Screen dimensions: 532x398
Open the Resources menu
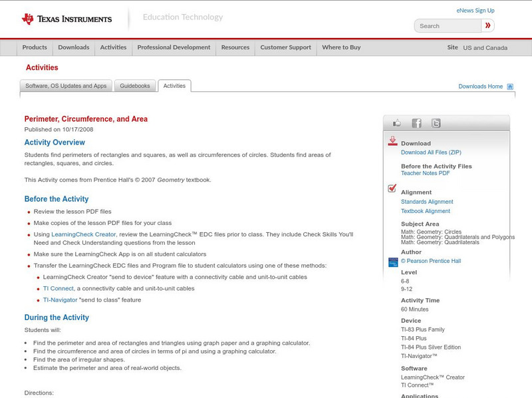(235, 47)
